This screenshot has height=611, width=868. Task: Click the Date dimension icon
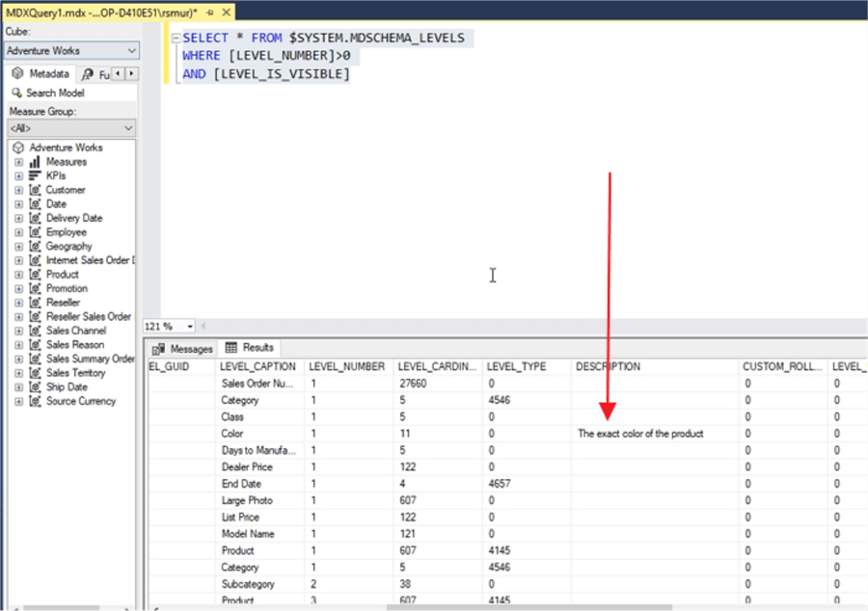tap(35, 204)
